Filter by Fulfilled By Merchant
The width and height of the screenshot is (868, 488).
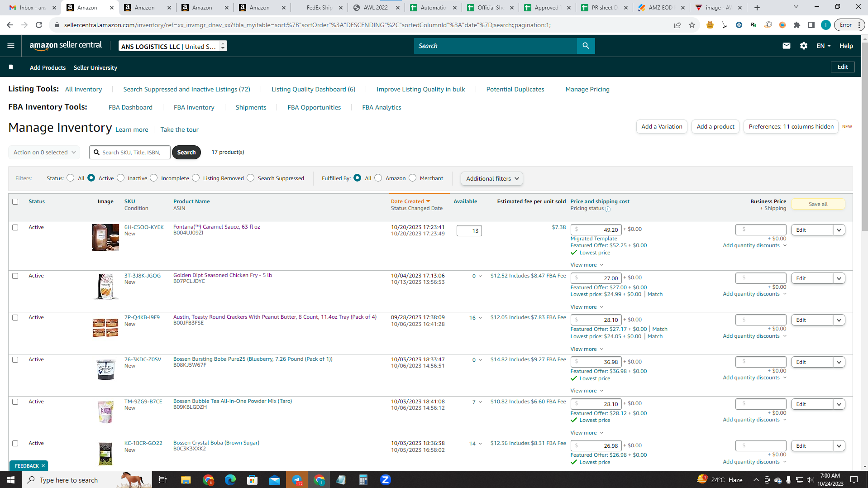(412, 178)
